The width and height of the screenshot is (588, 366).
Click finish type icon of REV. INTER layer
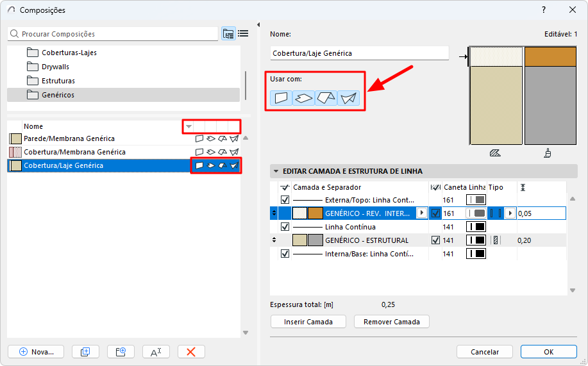coord(496,213)
